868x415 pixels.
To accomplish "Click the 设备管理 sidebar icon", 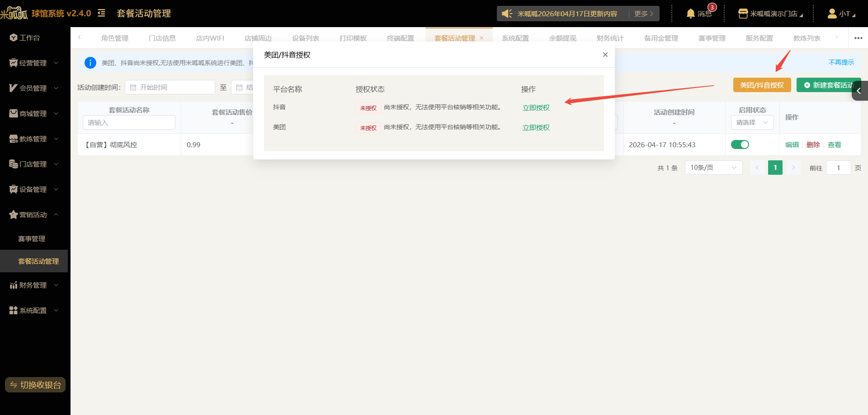I will pos(14,189).
